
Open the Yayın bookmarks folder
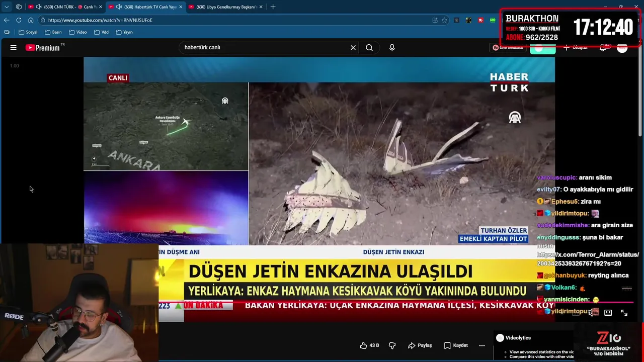point(124,32)
